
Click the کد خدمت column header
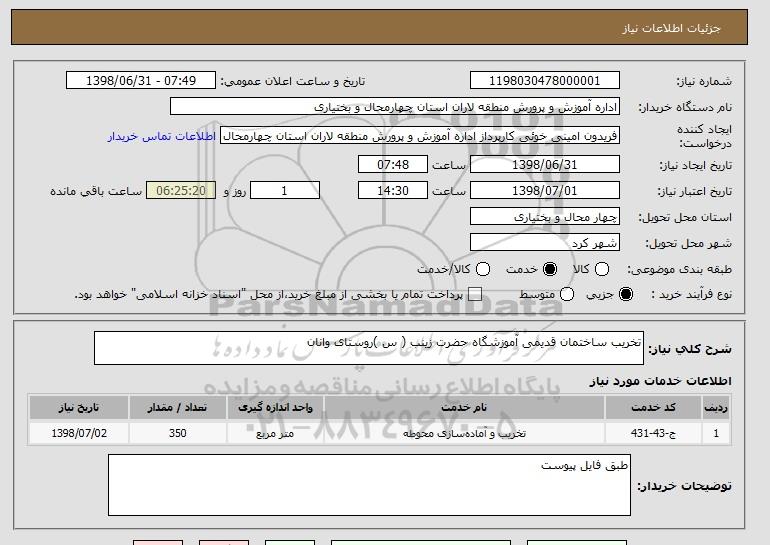(653, 408)
